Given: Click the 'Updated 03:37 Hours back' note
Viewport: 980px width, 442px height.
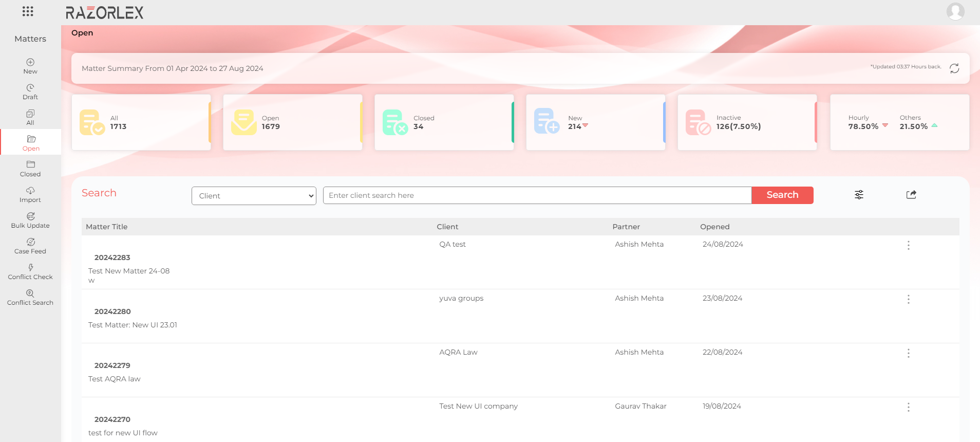Looking at the screenshot, I should coord(906,67).
